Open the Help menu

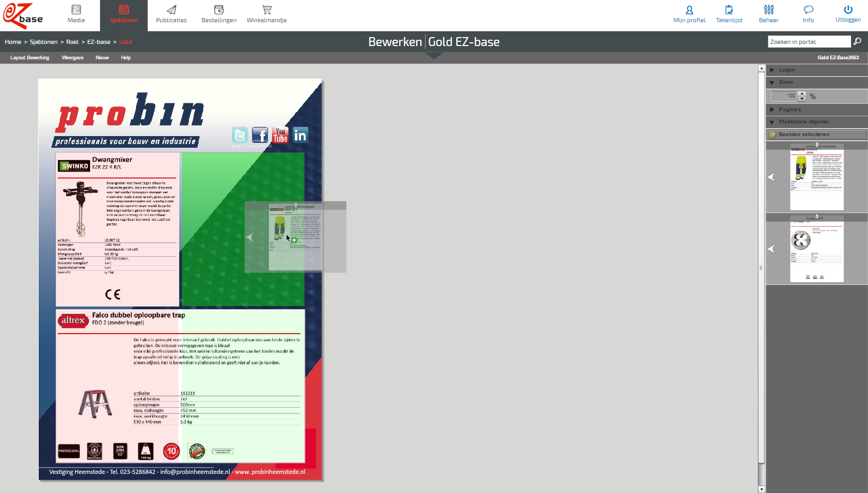point(125,58)
